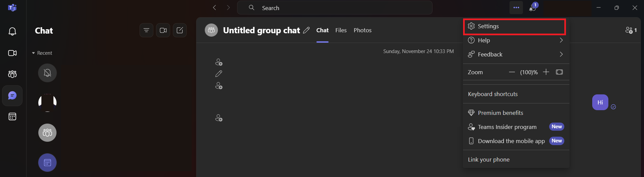This screenshot has height=177, width=644.
Task: Click the date Sunday, November 24 10:33 PM
Action: click(x=418, y=51)
